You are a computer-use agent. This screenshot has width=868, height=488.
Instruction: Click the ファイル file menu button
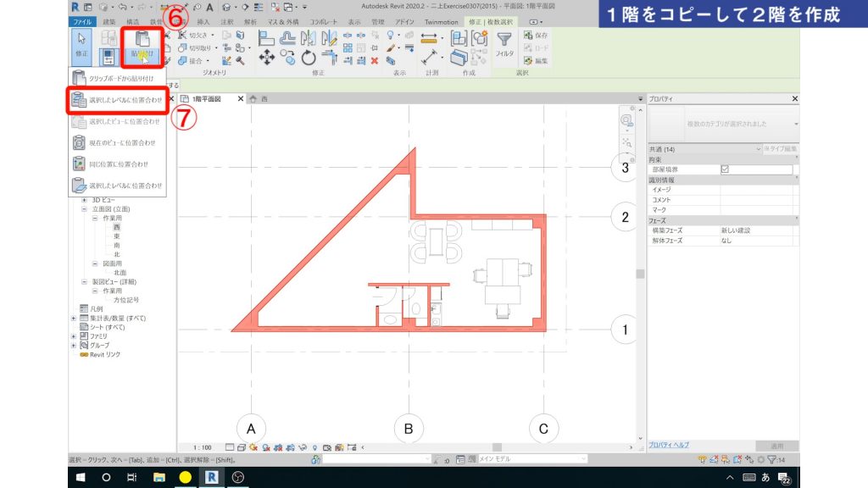point(82,21)
